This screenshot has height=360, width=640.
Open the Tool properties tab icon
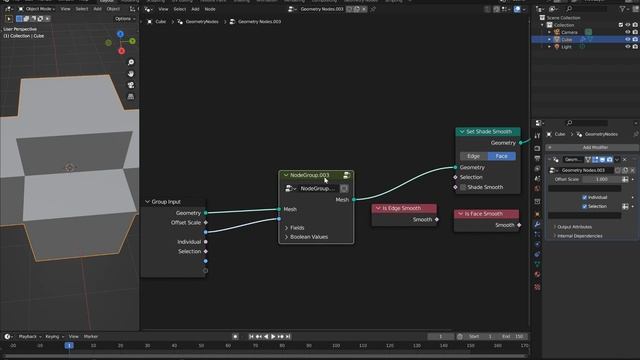point(537,136)
